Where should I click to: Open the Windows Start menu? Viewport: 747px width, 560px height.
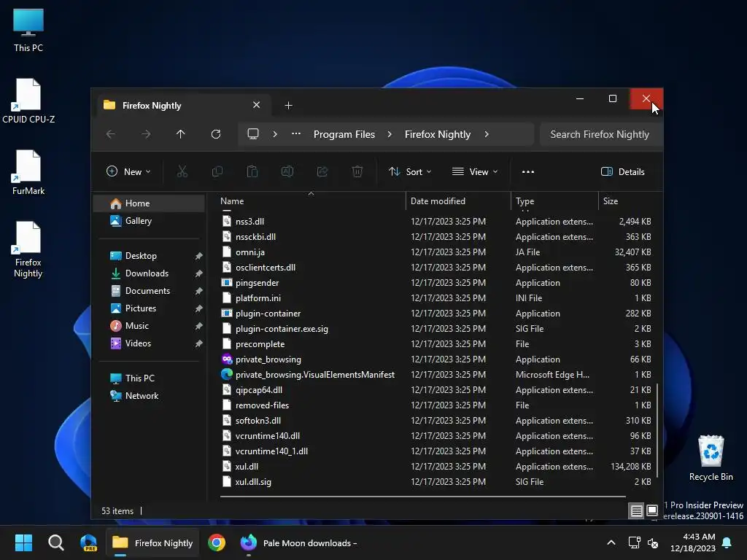23,542
